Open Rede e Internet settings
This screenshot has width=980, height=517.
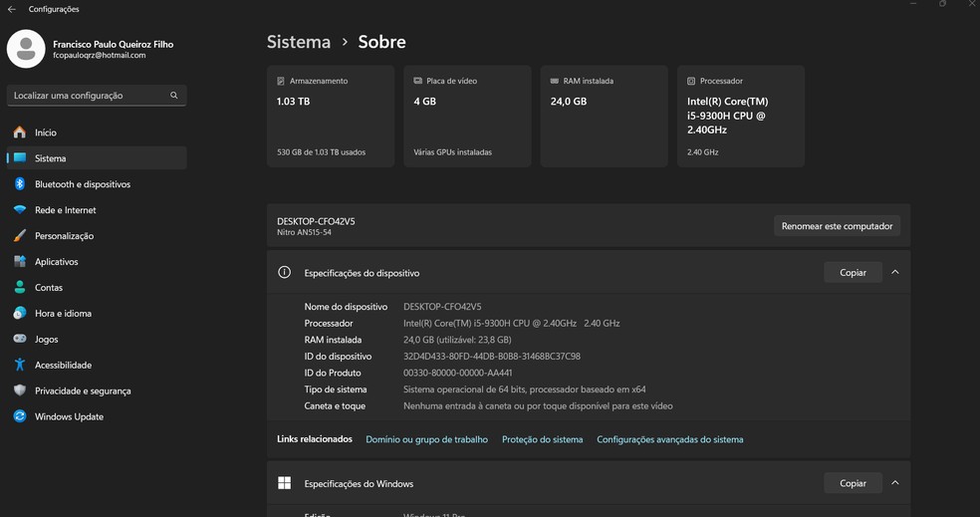pyautogui.click(x=65, y=210)
